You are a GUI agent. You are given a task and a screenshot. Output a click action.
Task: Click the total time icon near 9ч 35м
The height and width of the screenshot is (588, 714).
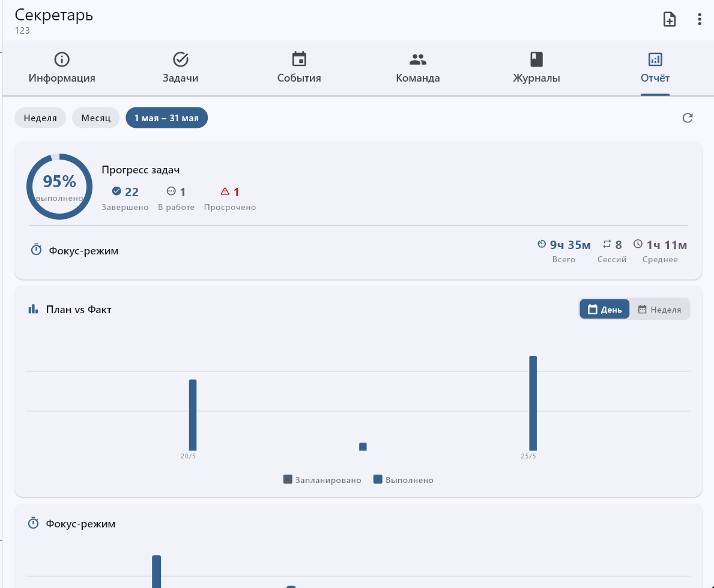point(542,244)
